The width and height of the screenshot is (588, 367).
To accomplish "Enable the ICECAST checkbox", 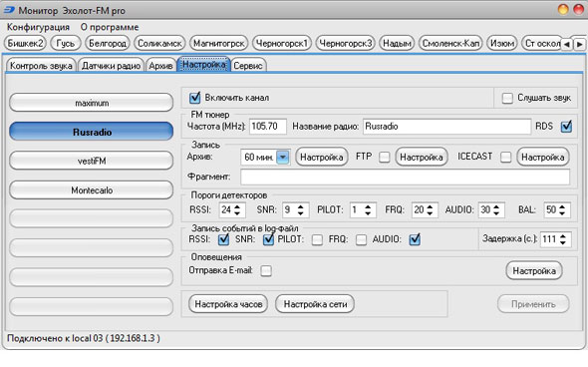I will [505, 157].
